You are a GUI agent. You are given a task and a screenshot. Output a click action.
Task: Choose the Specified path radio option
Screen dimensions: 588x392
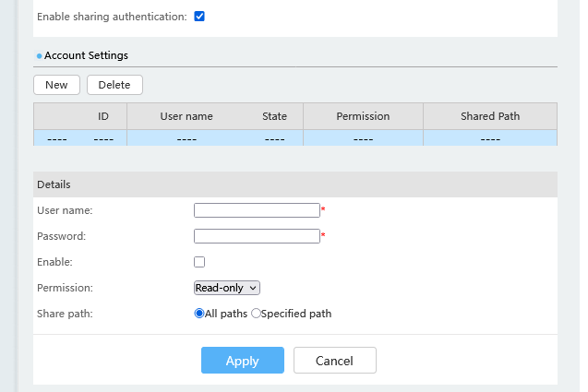257,314
